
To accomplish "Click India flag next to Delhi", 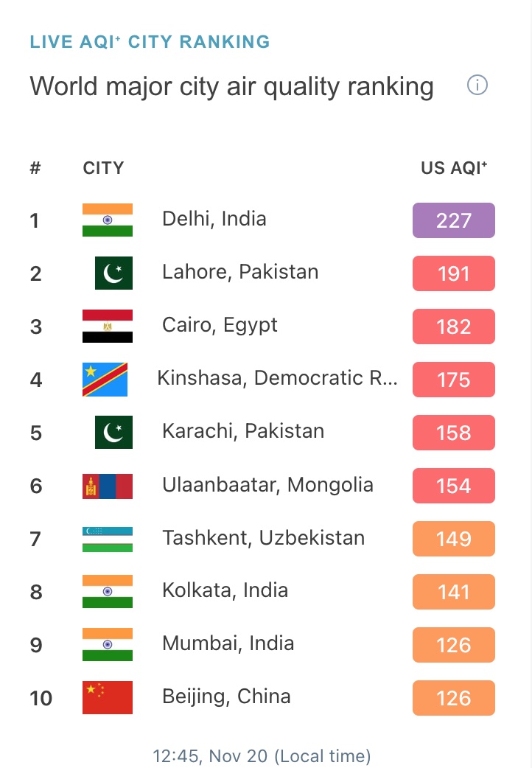I will [108, 220].
